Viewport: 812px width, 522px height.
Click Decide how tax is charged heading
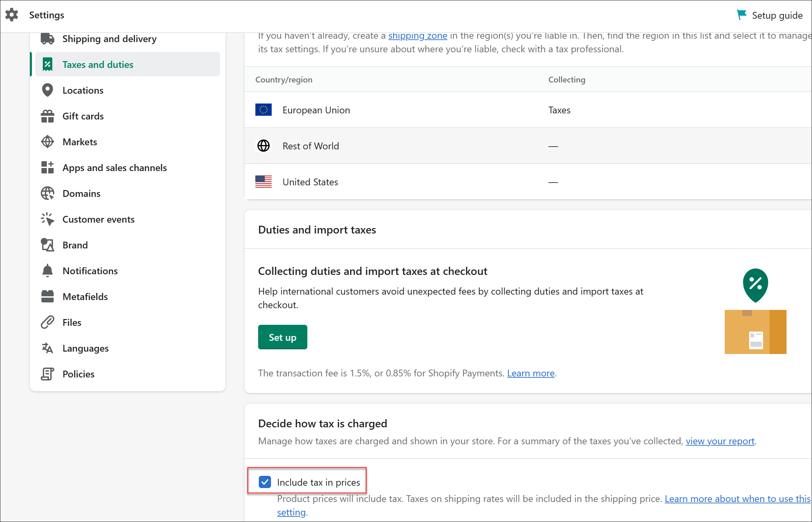[323, 423]
